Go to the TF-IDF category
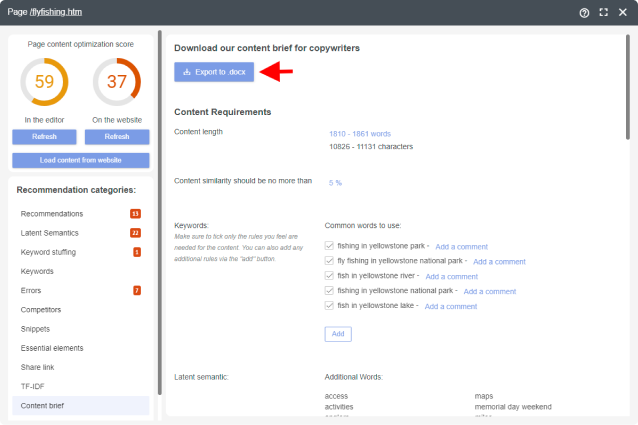Image resolution: width=638 pixels, height=425 pixels. click(33, 386)
